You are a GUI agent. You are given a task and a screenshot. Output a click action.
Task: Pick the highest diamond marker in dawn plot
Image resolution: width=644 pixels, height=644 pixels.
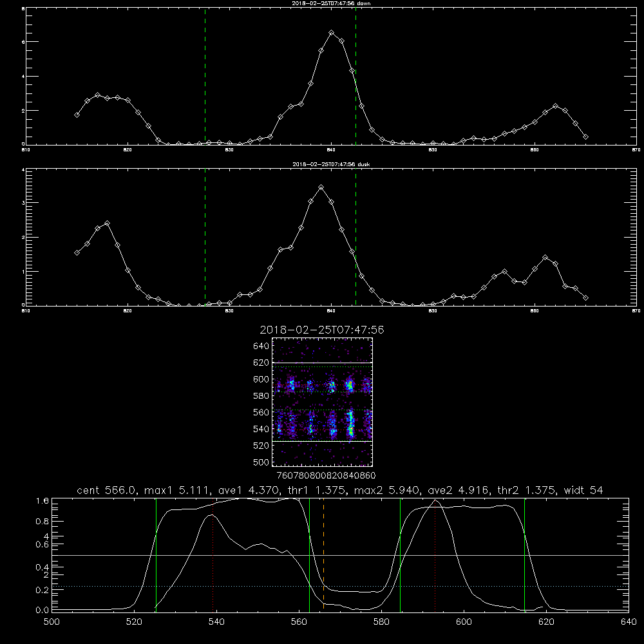click(x=332, y=32)
